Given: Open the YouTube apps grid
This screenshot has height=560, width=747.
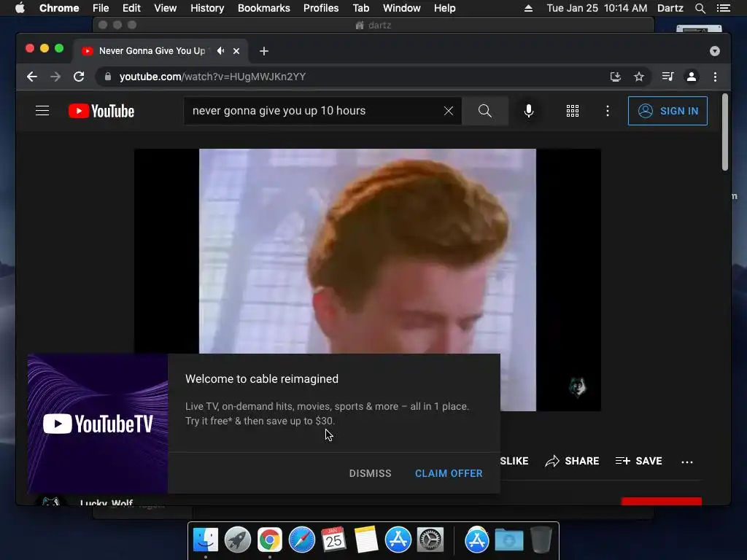Looking at the screenshot, I should [573, 111].
